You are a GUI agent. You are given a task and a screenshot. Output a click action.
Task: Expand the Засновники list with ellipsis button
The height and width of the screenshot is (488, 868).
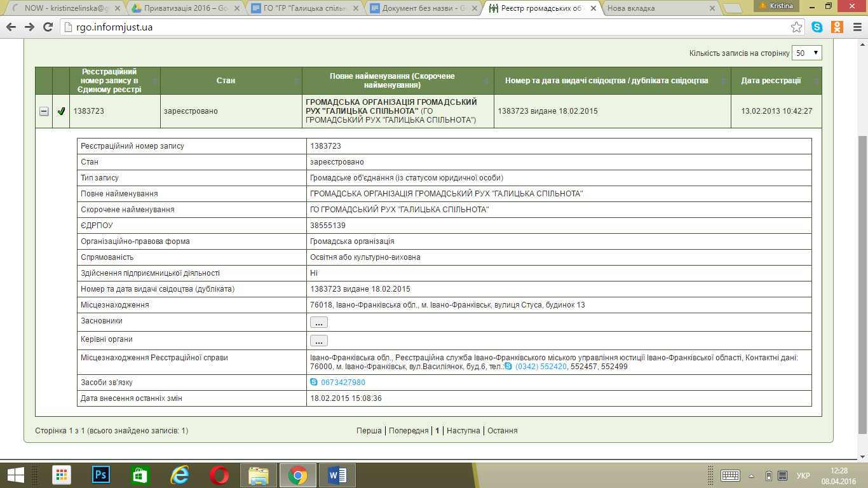coord(318,322)
